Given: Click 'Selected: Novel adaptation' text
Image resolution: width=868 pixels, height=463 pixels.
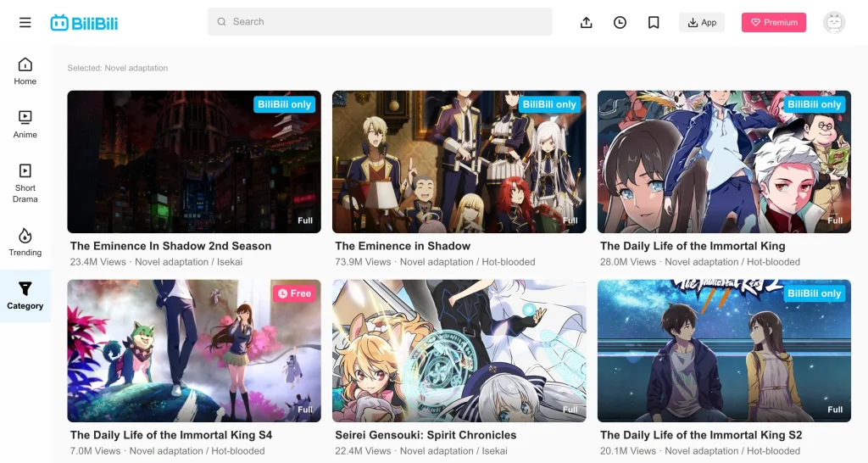Looking at the screenshot, I should (x=117, y=68).
